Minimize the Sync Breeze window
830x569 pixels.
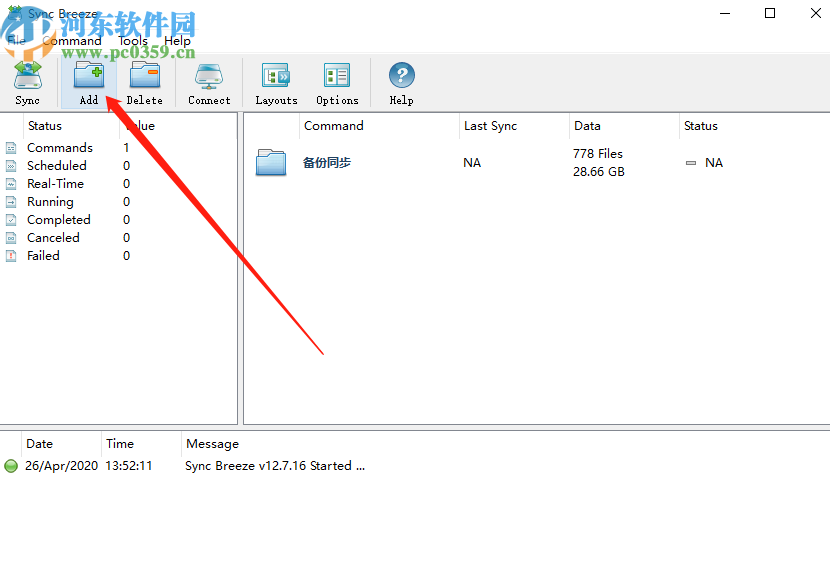[725, 13]
